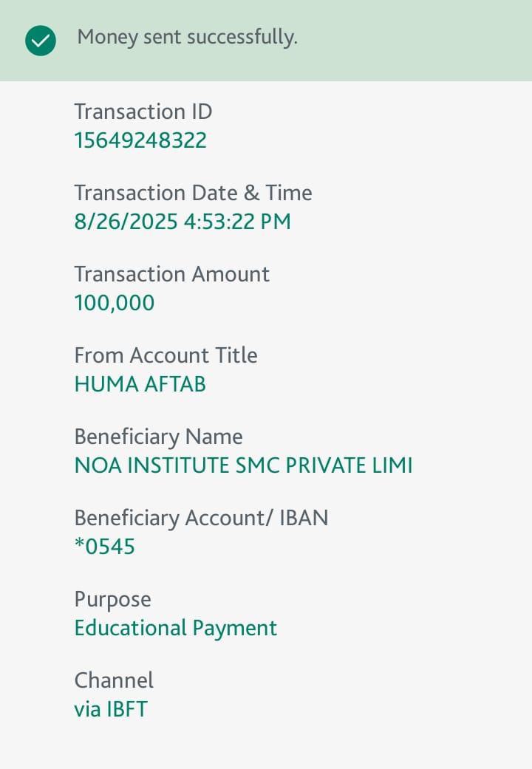Click the Channel label
The width and height of the screenshot is (532, 769).
114,680
